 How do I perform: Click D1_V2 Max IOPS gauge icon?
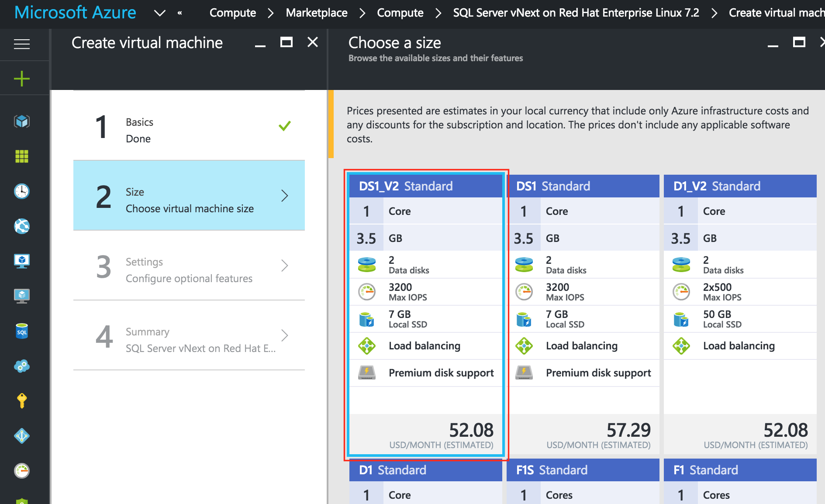[681, 292]
